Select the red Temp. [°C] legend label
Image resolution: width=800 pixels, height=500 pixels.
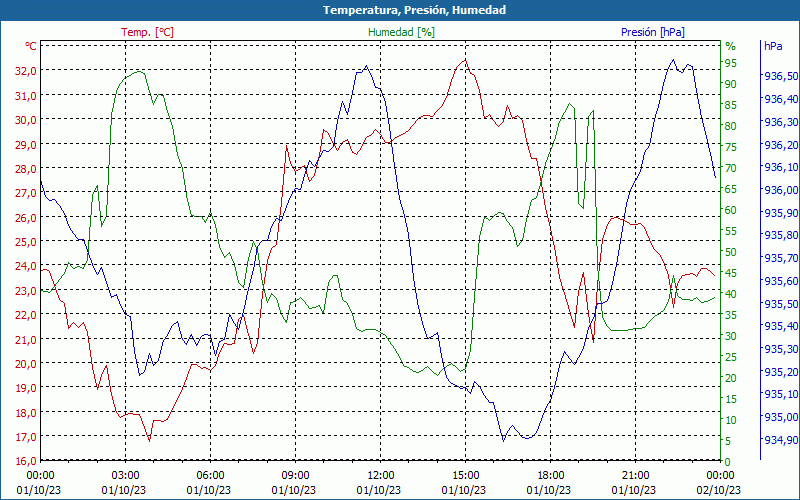point(147,32)
